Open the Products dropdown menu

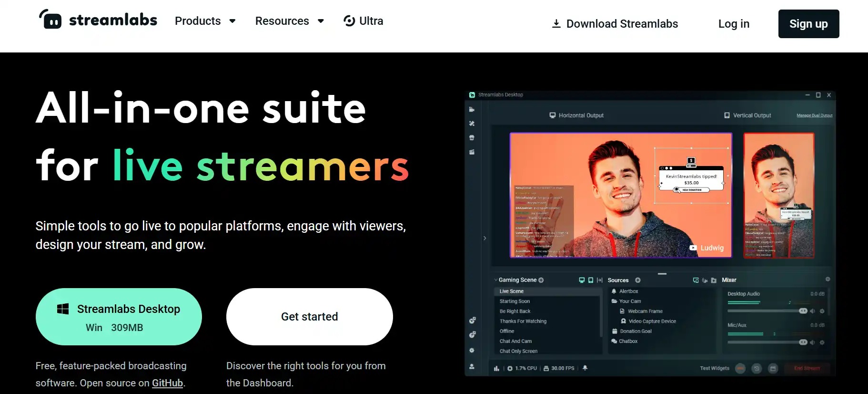(205, 21)
